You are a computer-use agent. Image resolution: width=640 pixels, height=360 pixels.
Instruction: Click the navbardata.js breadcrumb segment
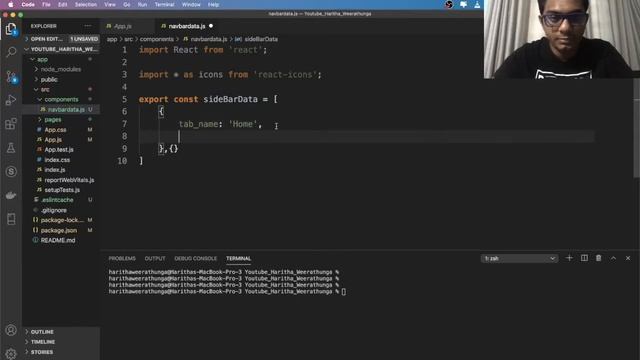(209, 39)
